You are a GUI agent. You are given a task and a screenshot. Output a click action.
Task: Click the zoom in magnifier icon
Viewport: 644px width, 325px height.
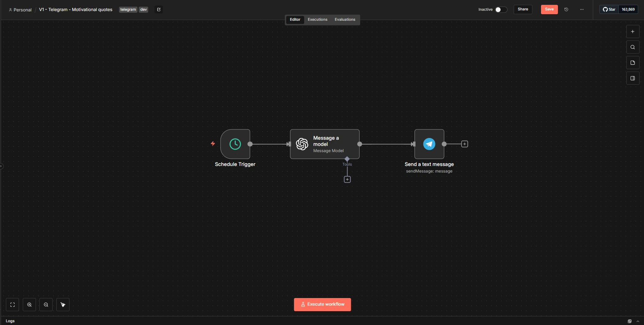click(x=29, y=305)
